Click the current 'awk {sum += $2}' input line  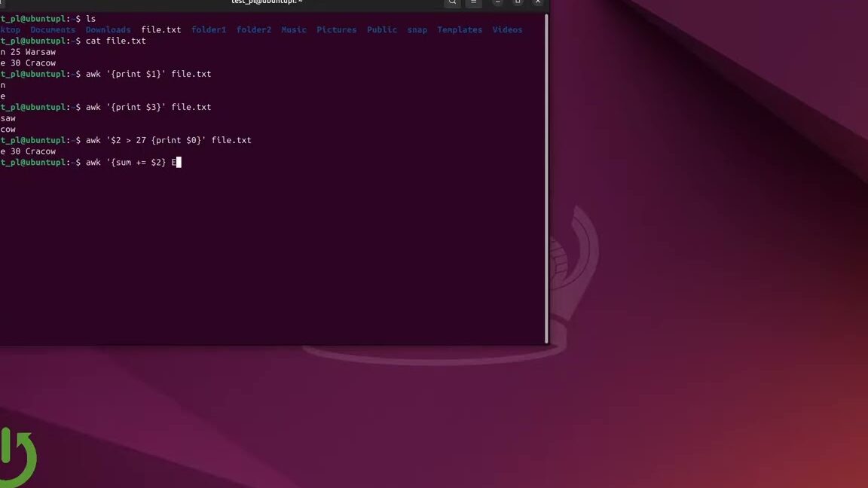(x=128, y=163)
